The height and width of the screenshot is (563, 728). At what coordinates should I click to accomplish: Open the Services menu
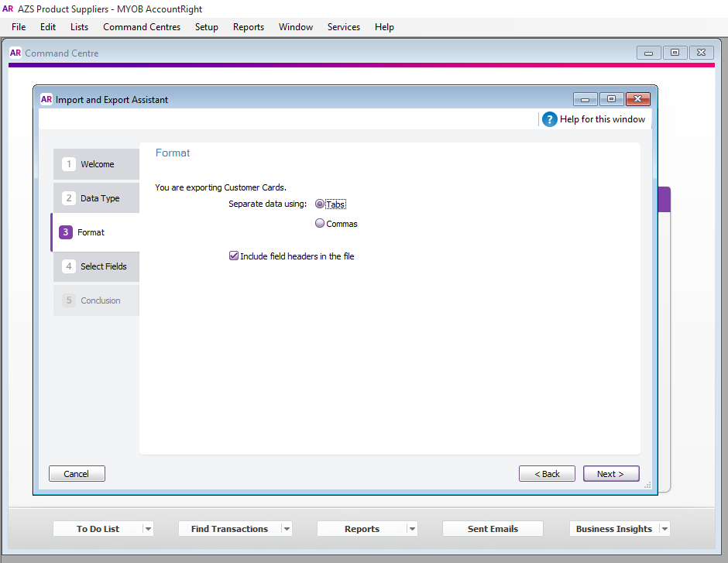[344, 27]
